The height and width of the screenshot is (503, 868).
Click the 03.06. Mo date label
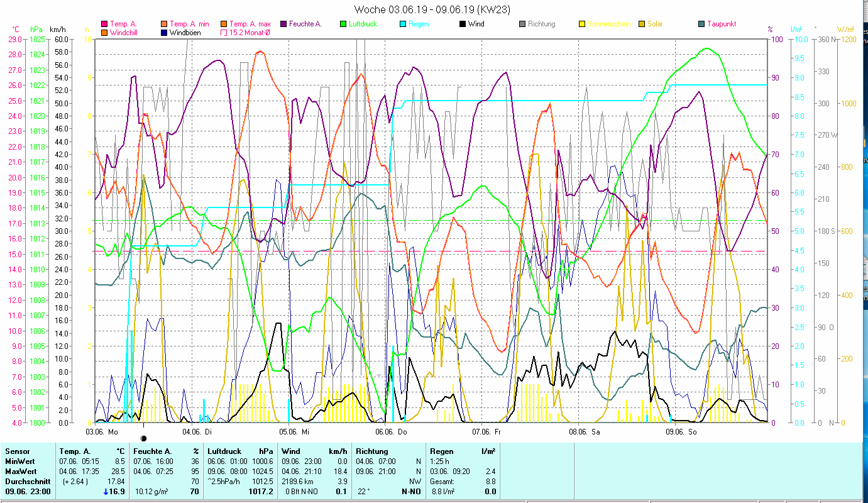click(x=102, y=432)
